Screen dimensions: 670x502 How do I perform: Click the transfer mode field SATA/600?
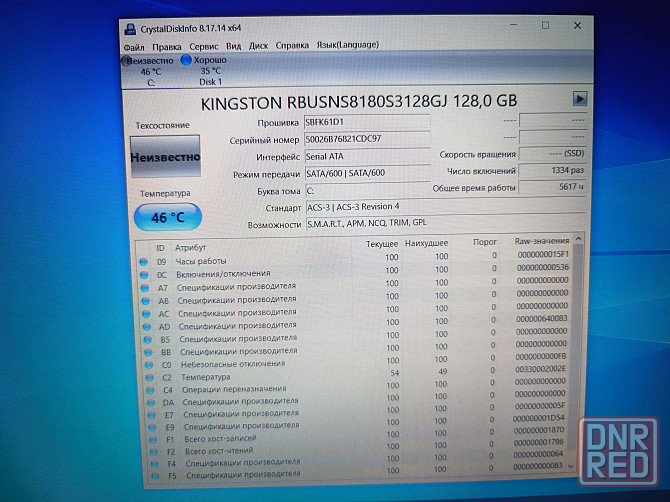pos(367,173)
